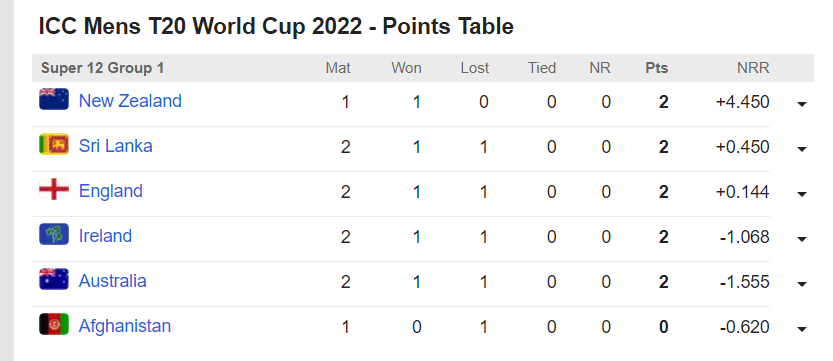Click the Afghanistan flag icon
Image resolution: width=833 pixels, height=361 pixels.
click(54, 324)
